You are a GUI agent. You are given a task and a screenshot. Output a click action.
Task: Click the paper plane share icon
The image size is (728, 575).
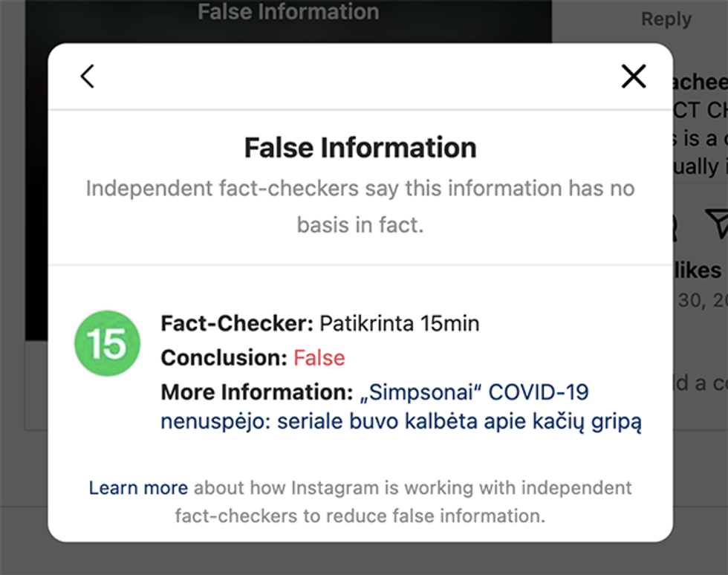716,222
